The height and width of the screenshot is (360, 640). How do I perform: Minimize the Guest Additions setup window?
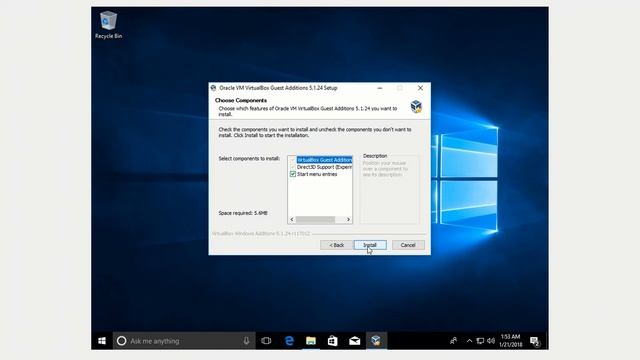click(380, 88)
